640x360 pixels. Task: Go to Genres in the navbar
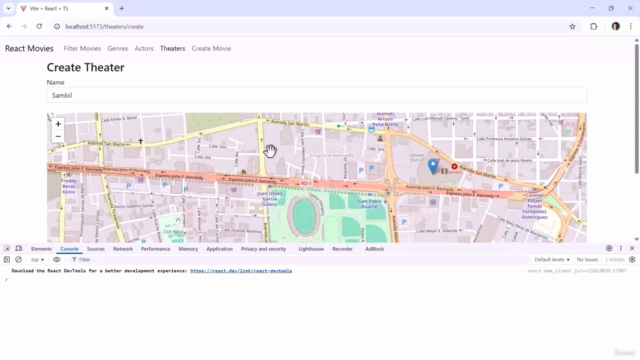tap(118, 49)
